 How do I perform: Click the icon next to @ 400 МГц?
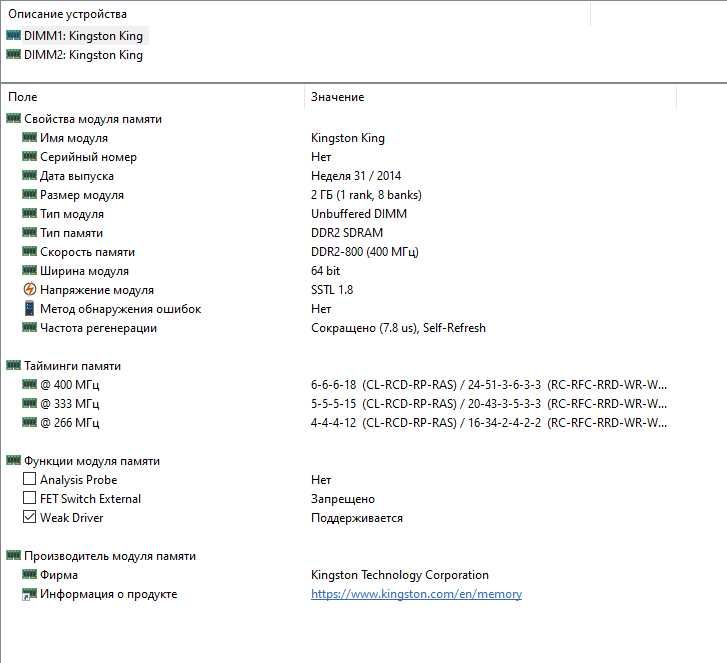29,384
